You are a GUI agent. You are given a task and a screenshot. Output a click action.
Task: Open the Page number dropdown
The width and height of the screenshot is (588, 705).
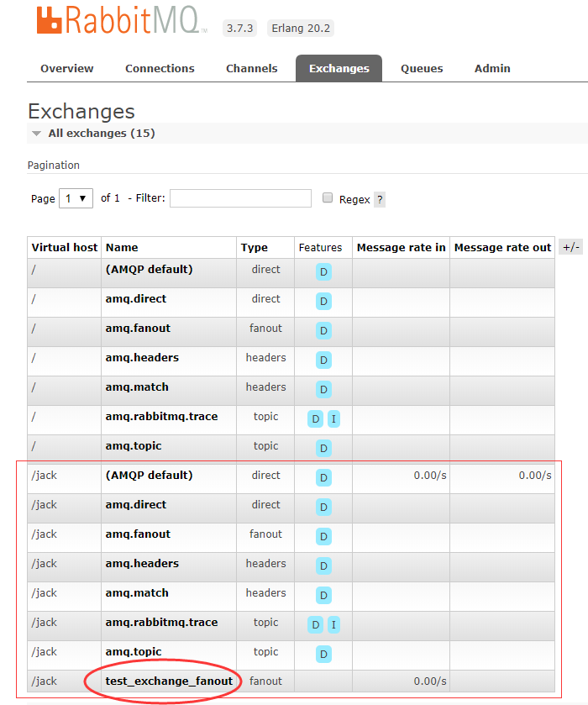76,198
